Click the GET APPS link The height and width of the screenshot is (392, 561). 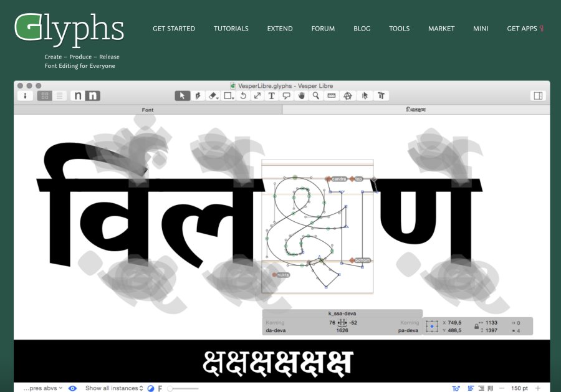click(x=522, y=28)
